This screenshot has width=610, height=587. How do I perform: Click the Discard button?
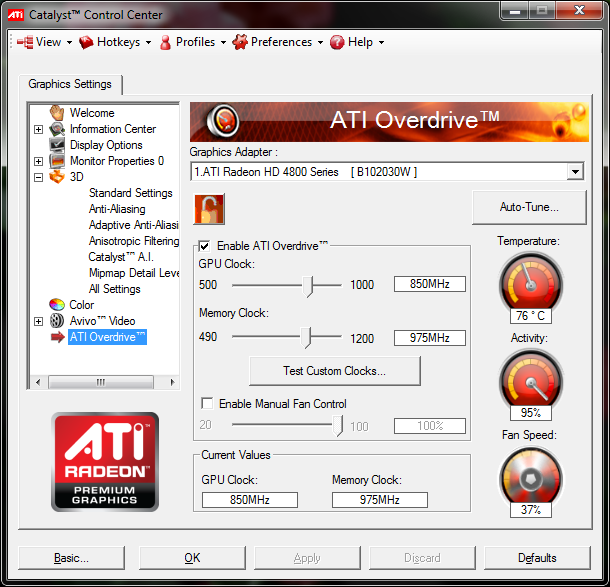[x=422, y=558]
